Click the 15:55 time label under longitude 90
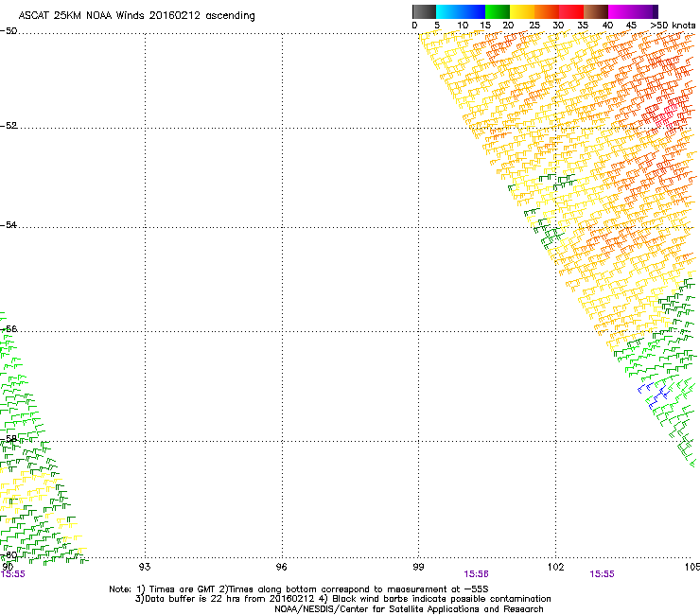Screen dimensions: 700x615 pos(12,574)
